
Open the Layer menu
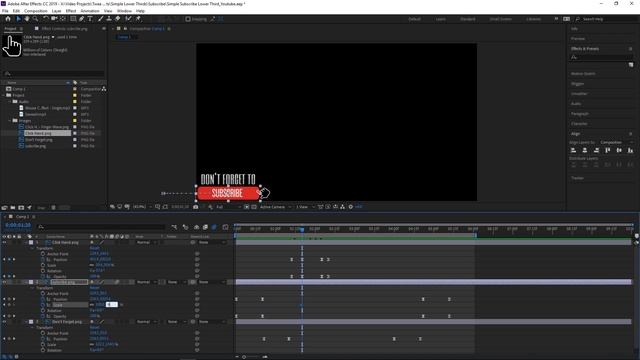(x=56, y=11)
